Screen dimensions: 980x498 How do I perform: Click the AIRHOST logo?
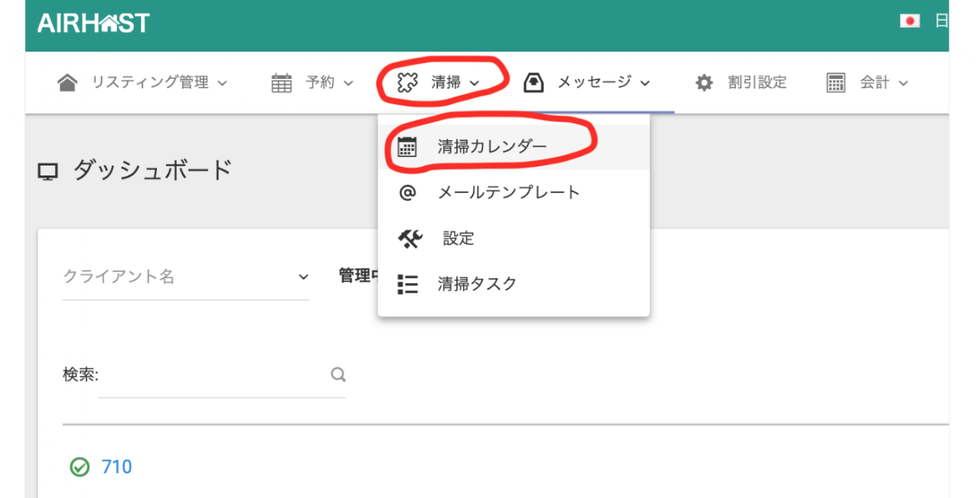(93, 23)
